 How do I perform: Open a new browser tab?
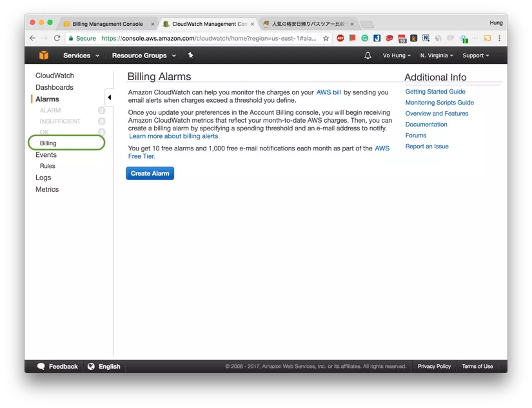point(366,25)
